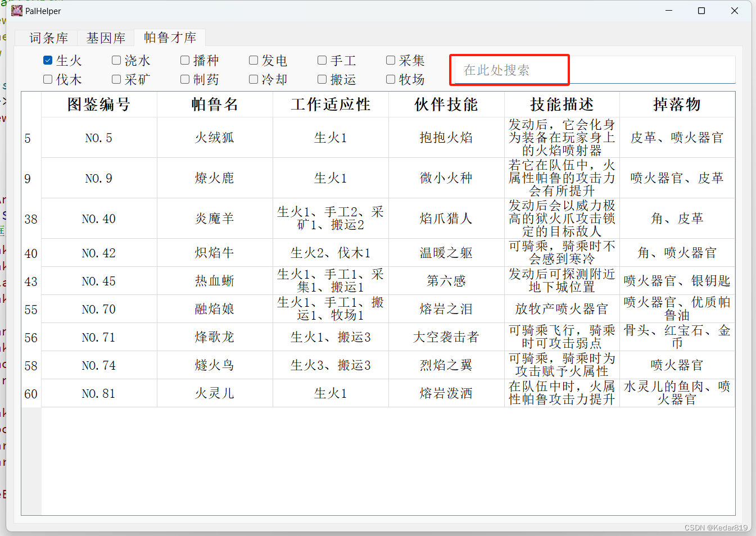Select row header 56
The height and width of the screenshot is (536, 756).
point(31,337)
